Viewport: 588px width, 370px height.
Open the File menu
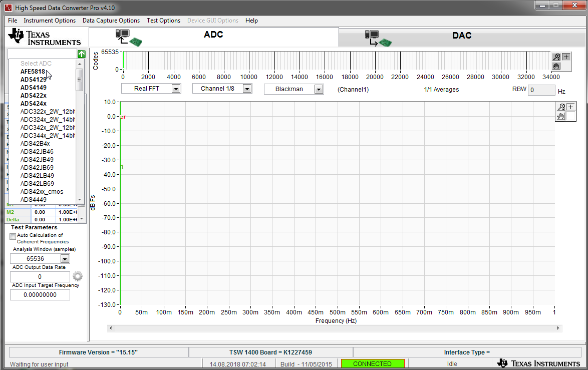click(x=13, y=20)
